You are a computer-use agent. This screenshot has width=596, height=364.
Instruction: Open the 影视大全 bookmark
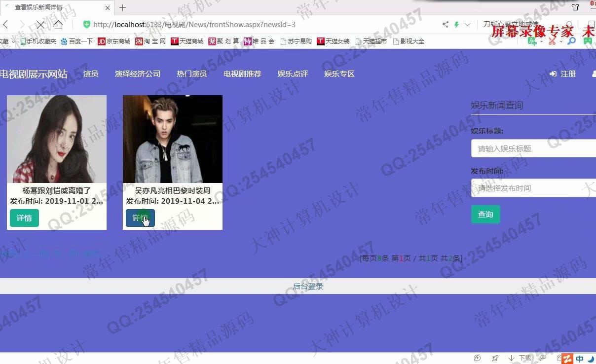click(x=409, y=41)
